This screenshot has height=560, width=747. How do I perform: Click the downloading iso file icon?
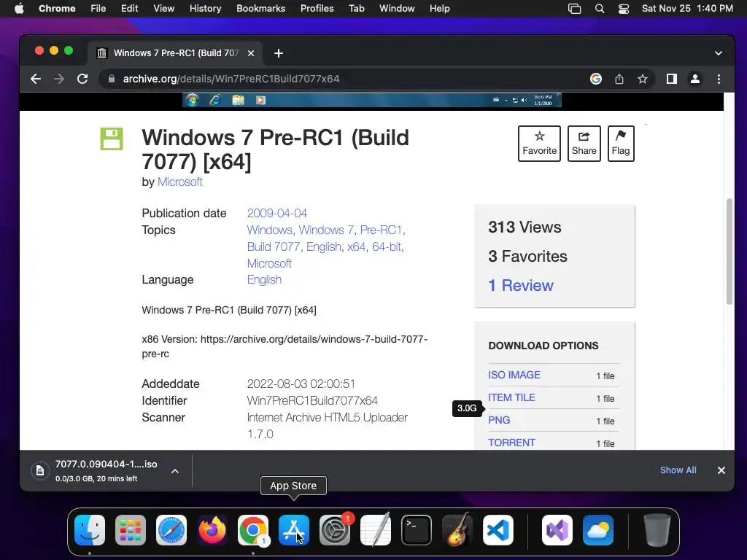click(x=40, y=470)
